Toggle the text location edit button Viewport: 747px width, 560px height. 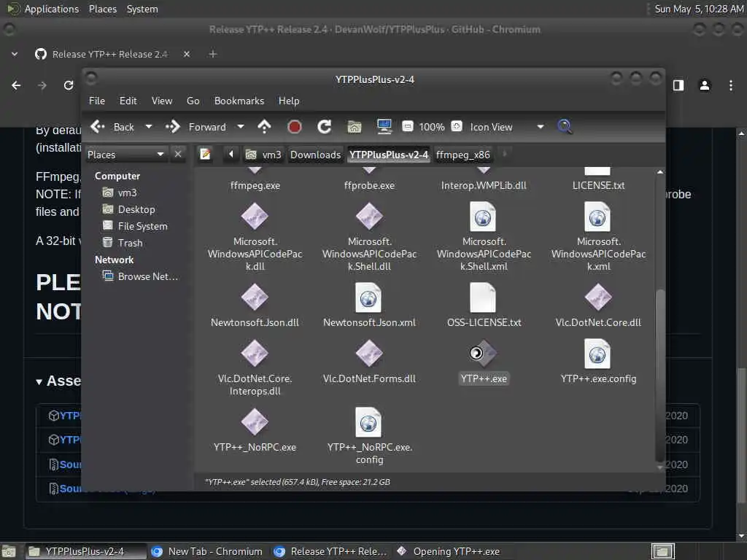point(205,155)
